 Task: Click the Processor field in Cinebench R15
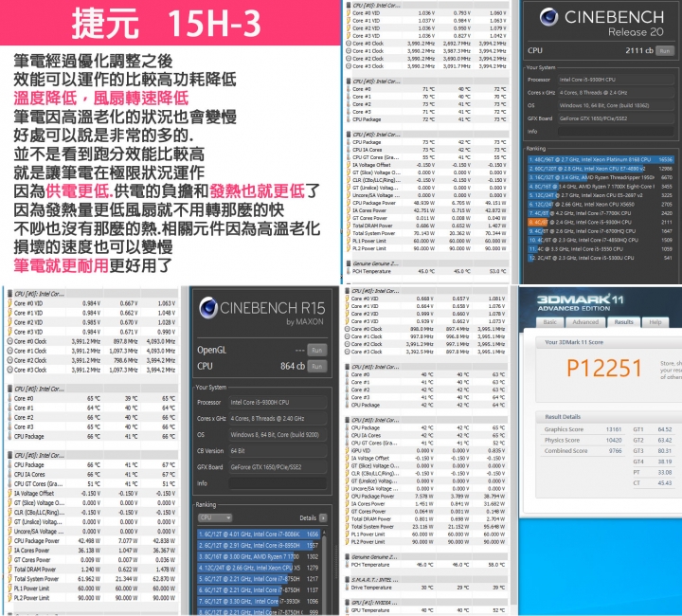click(x=278, y=403)
